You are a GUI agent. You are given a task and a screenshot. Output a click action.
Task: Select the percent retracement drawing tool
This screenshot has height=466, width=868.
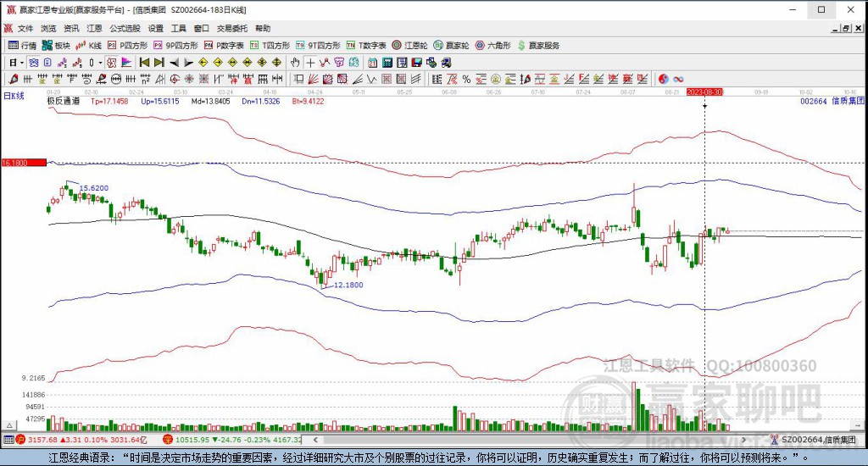click(467, 79)
